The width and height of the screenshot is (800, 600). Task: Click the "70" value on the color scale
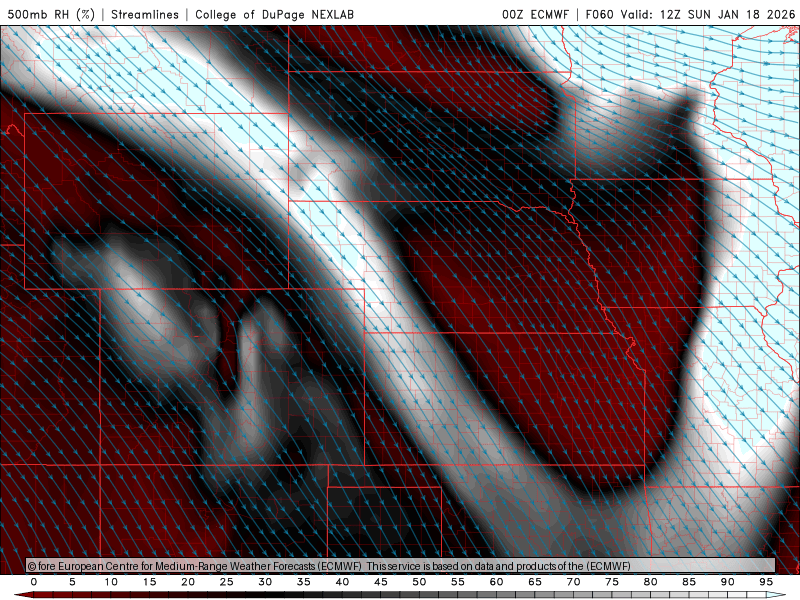click(573, 582)
